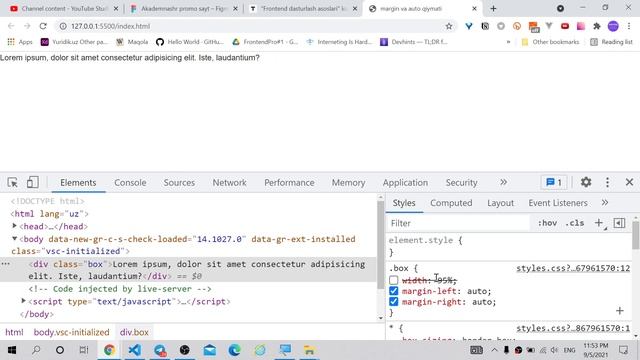
Task: Open the Apps bookmark shortcut
Action: tap(20, 42)
